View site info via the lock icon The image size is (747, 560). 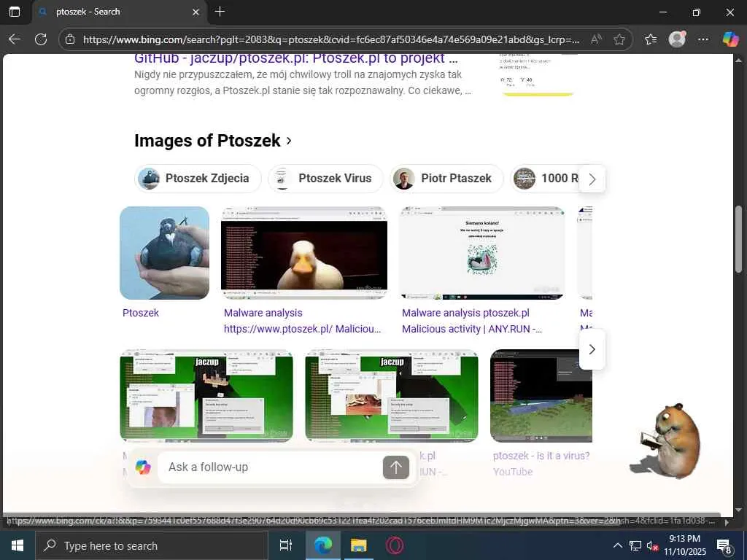(x=70, y=39)
